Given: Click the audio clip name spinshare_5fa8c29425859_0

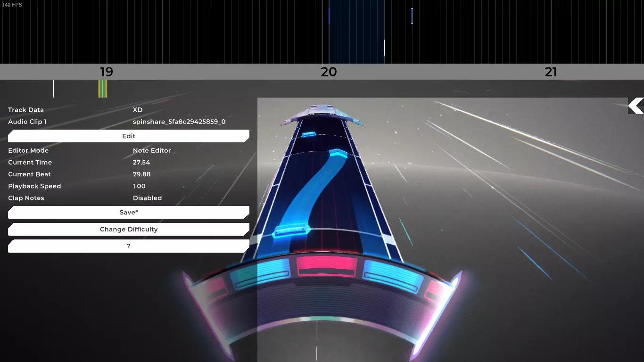Looking at the screenshot, I should pyautogui.click(x=179, y=122).
